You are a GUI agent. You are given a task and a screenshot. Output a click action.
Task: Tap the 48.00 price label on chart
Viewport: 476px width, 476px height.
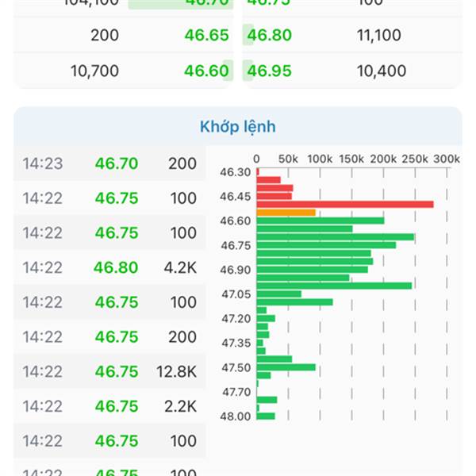[236, 416]
